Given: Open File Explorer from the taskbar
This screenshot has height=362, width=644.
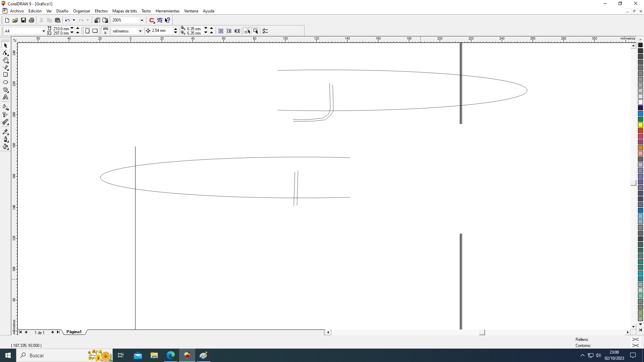Looking at the screenshot, I should point(154,355).
